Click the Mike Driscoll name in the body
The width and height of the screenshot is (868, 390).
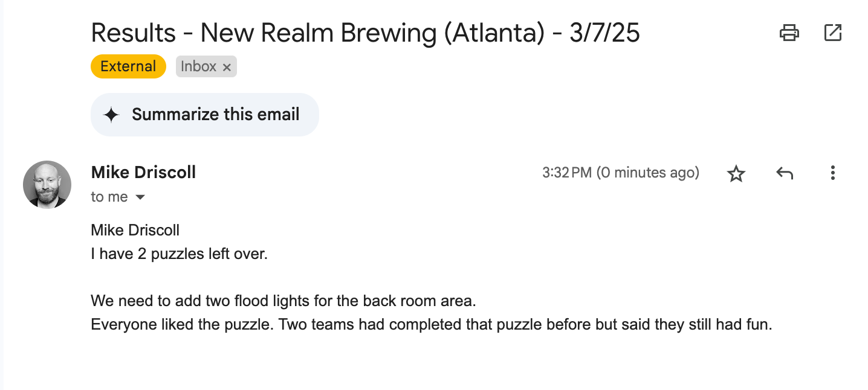point(135,230)
